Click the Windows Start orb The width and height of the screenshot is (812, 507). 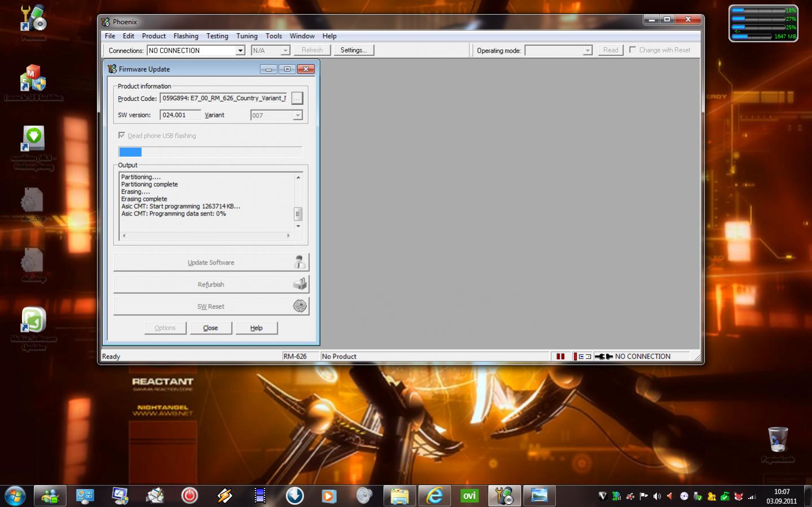[15, 496]
